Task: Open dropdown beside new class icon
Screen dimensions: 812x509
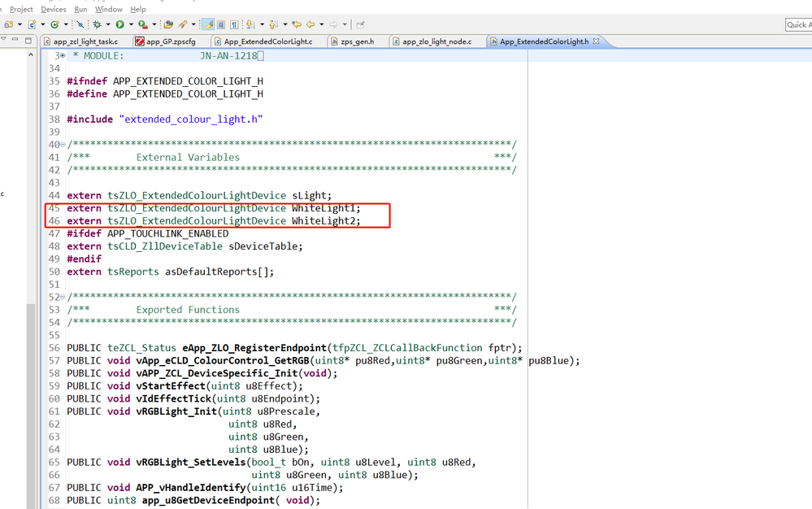Action: (66, 24)
